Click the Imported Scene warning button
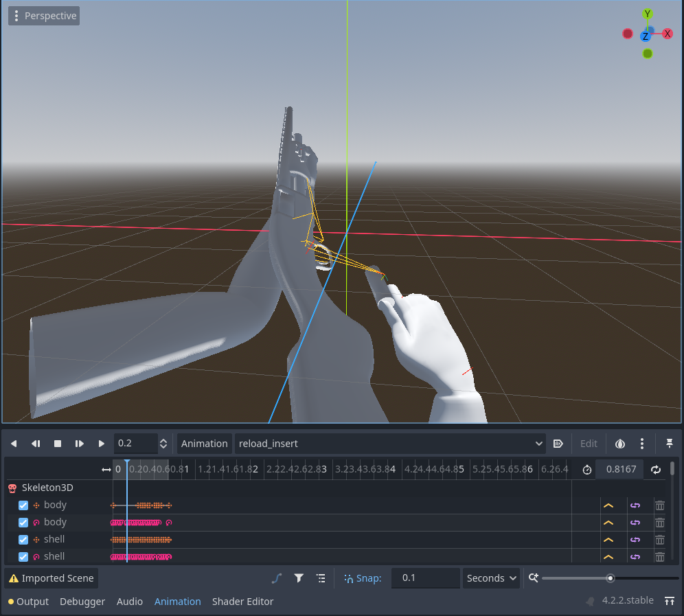This screenshot has height=616, width=684. (x=50, y=578)
